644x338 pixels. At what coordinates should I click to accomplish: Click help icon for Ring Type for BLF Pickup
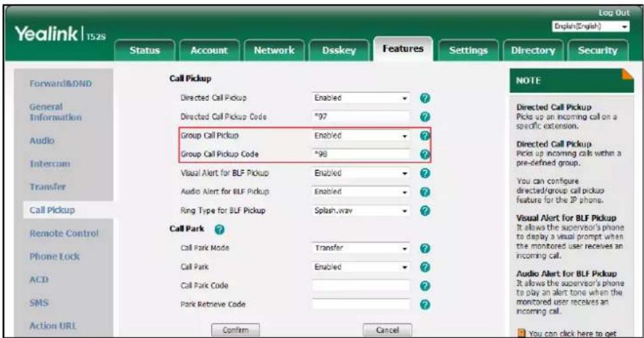425,211
